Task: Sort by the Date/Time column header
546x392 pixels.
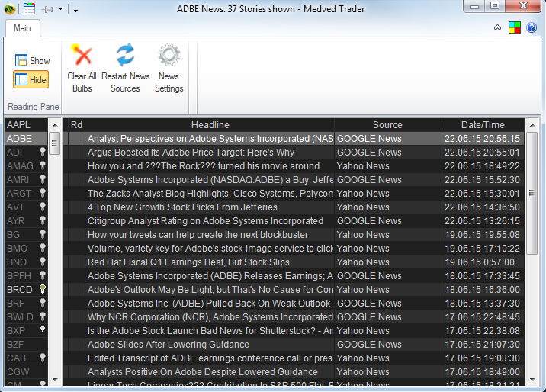Action: 483,124
